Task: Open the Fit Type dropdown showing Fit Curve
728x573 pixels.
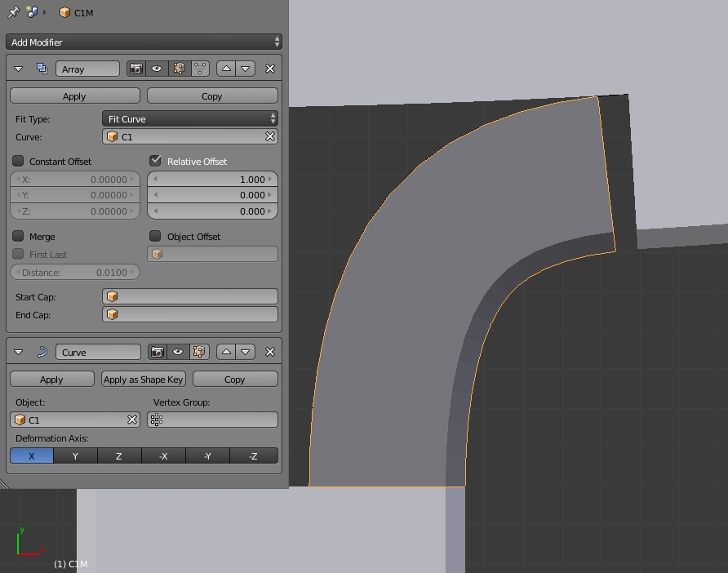Action: (x=190, y=119)
